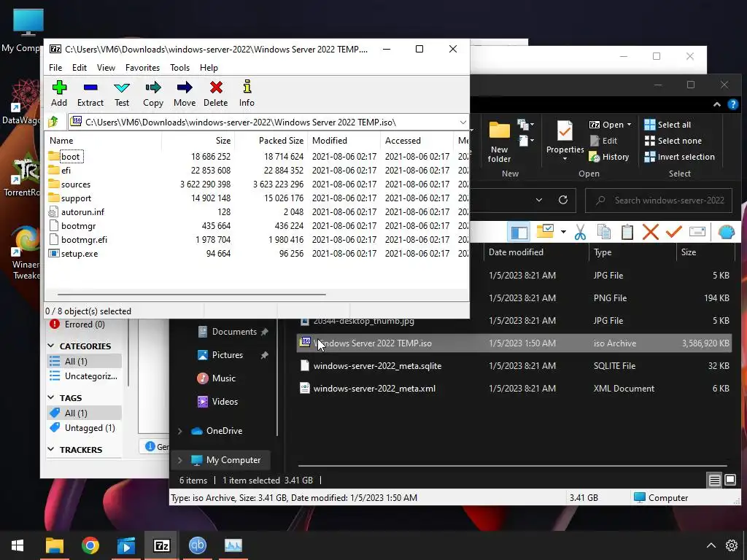Open qBittorrent from the taskbar
Image resolution: width=747 pixels, height=560 pixels.
(x=197, y=545)
